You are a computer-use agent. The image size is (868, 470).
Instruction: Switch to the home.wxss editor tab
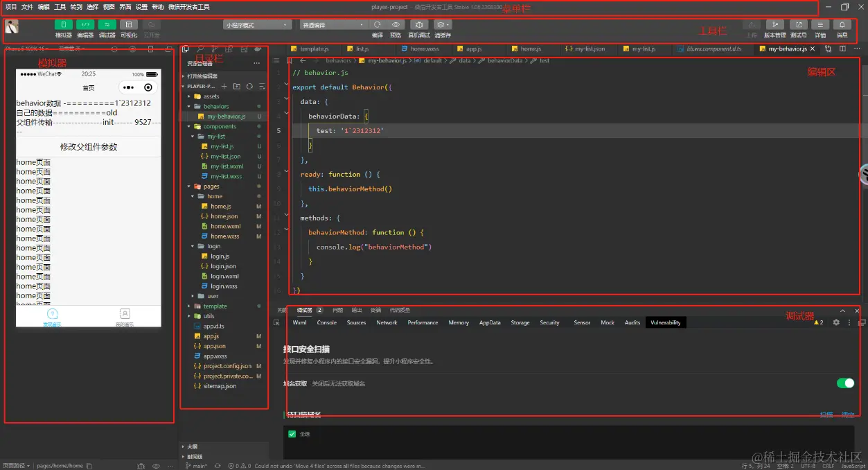click(424, 49)
